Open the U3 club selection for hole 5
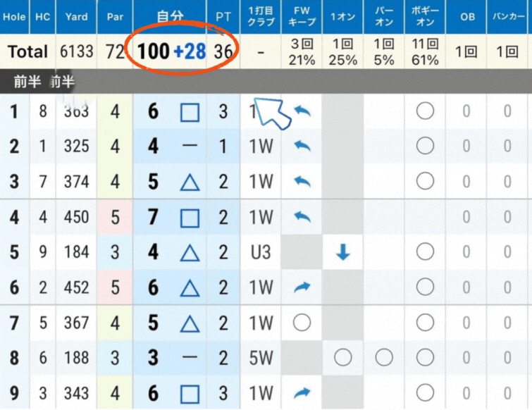This screenshot has width=532, height=410. coord(261,252)
